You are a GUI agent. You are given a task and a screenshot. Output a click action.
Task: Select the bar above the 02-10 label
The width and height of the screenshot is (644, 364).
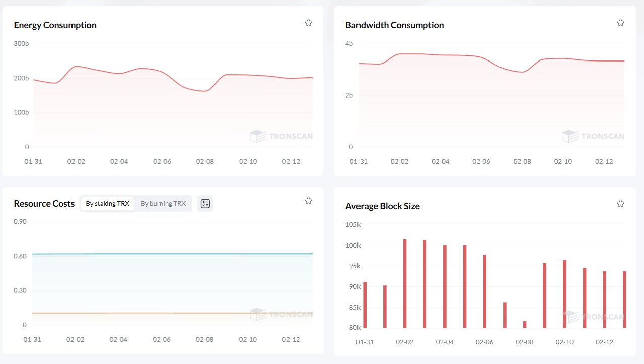[564, 293]
